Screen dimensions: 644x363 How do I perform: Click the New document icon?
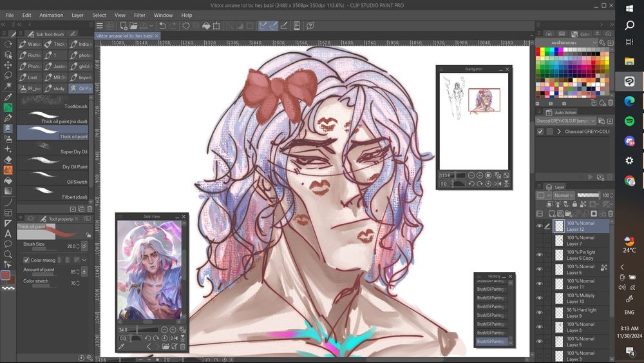click(x=123, y=26)
